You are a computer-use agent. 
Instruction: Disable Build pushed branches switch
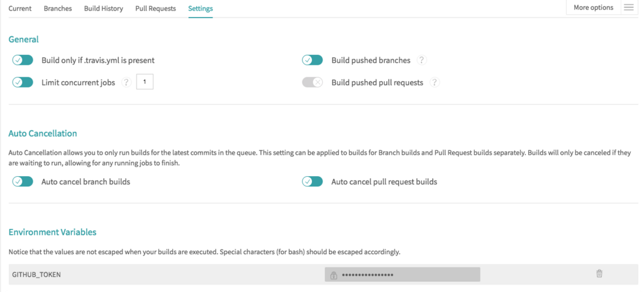(x=313, y=60)
